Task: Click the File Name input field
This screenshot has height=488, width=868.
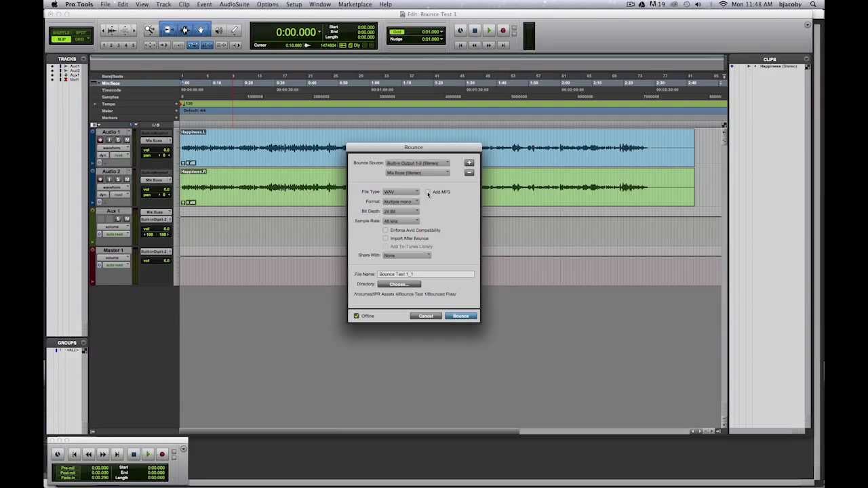Action: point(426,274)
